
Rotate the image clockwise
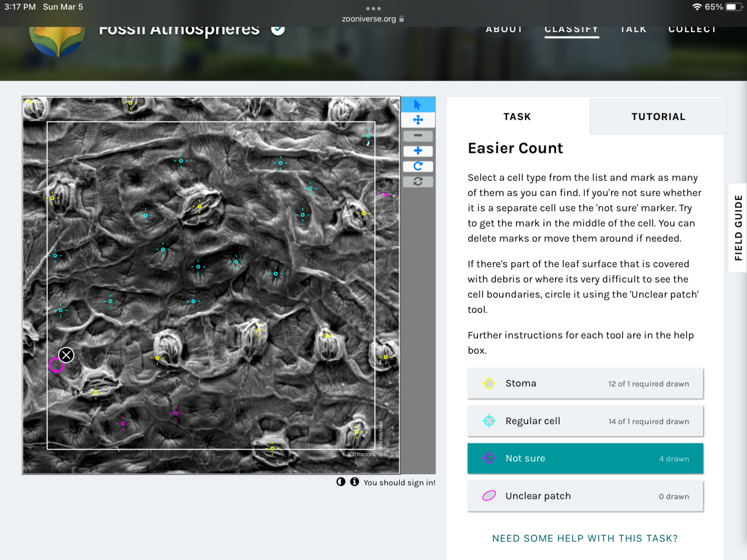[x=418, y=166]
